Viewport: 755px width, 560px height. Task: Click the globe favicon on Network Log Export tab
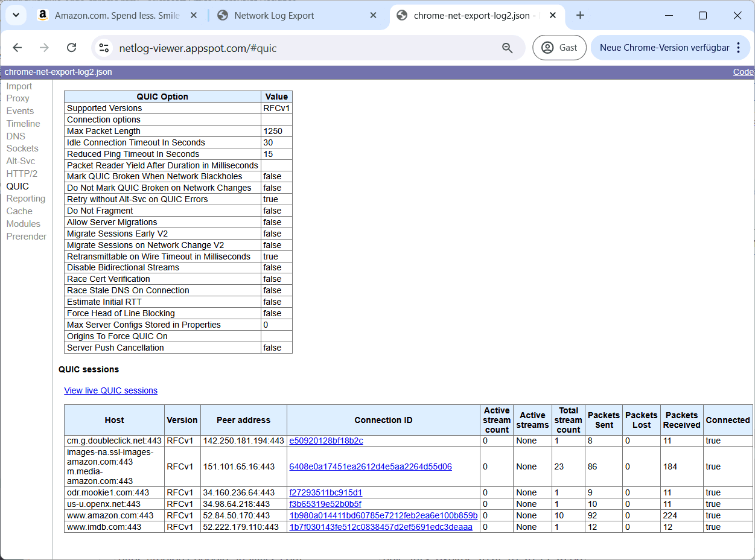coord(223,16)
